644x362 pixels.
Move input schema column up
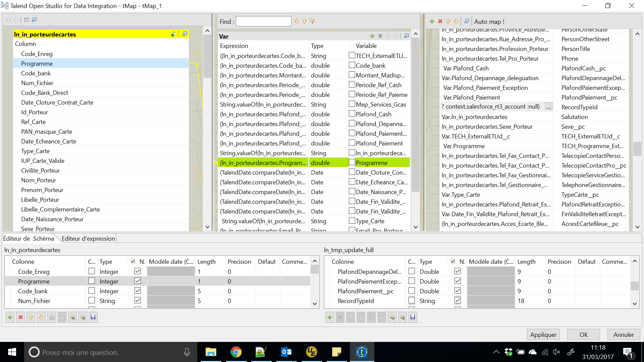coord(31,317)
